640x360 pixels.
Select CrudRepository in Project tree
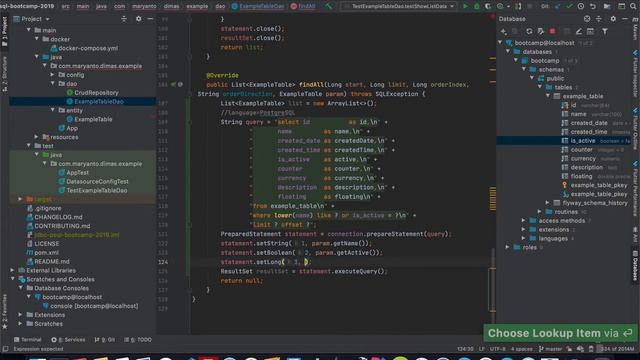point(96,93)
